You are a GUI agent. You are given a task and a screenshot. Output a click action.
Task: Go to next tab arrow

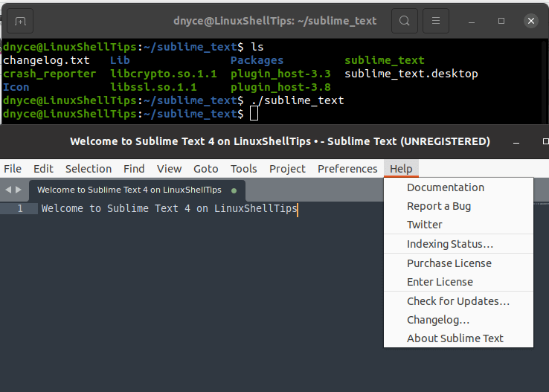click(19, 190)
